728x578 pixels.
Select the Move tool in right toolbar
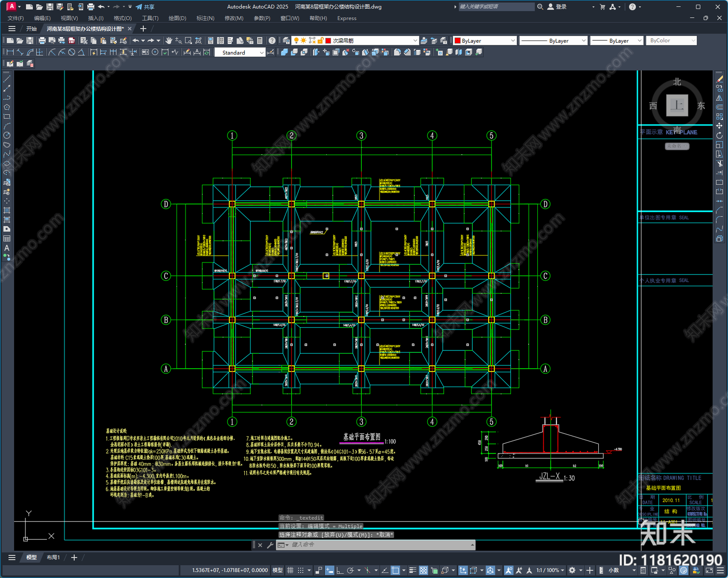[x=719, y=126]
